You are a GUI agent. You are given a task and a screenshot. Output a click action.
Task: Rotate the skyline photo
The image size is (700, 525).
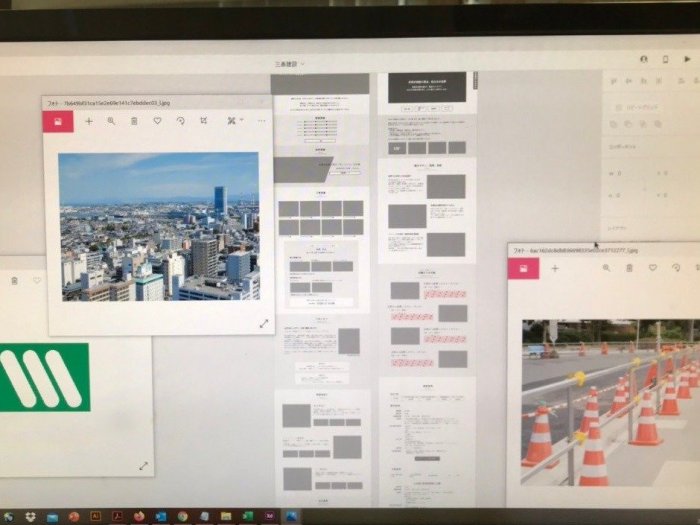pyautogui.click(x=180, y=121)
